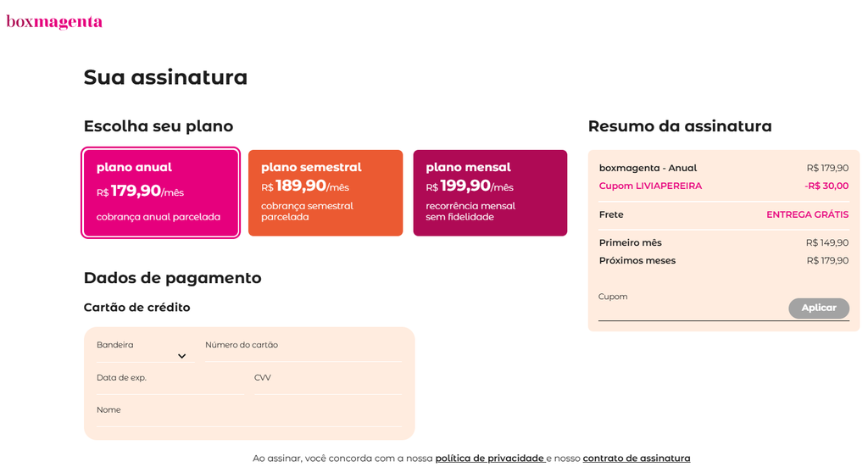Click the boxmagenta logo
This screenshot has width=868, height=467.
[54, 21]
